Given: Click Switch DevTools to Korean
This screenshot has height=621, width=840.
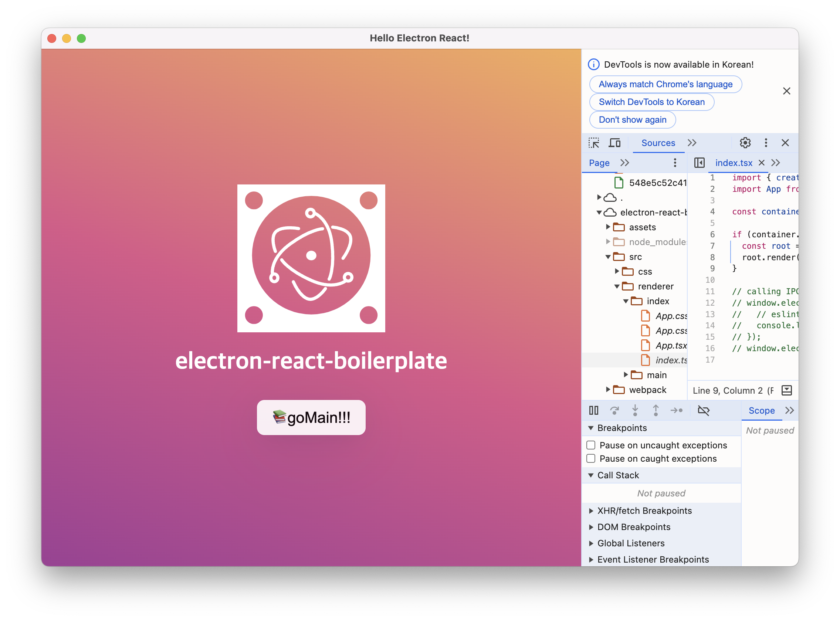Looking at the screenshot, I should (x=651, y=102).
